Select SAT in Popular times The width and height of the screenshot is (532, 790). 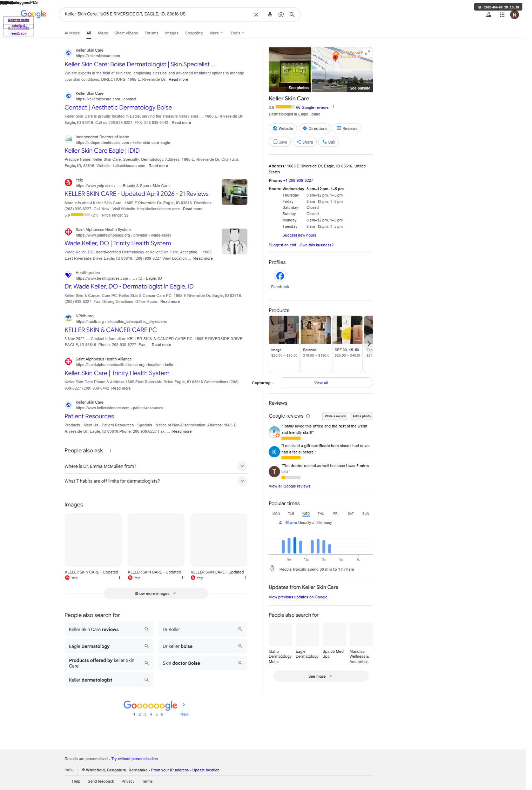click(351, 514)
